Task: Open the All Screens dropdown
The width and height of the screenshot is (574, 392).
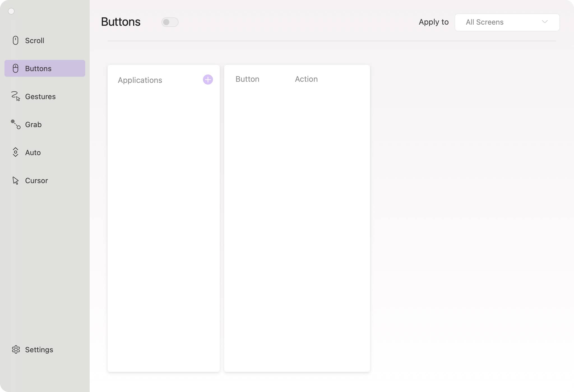Action: point(507,22)
